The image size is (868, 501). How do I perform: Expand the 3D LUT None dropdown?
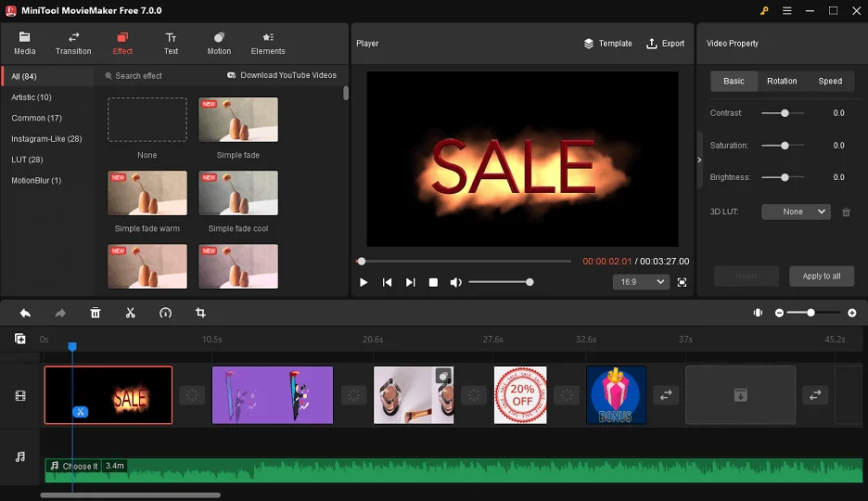(796, 212)
